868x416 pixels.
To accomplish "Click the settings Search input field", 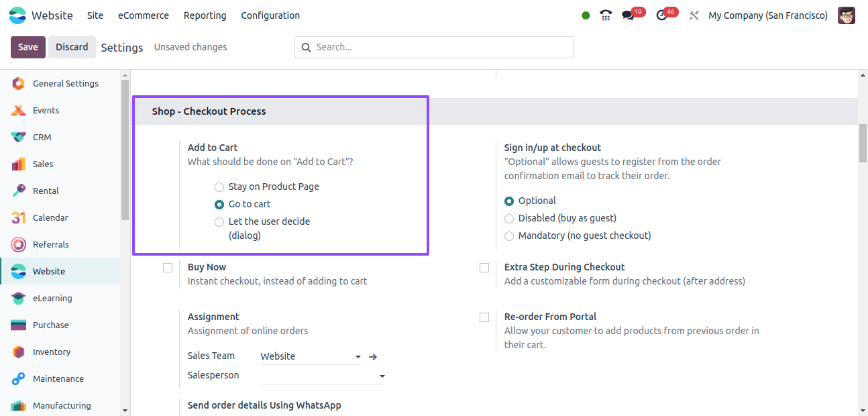I will [x=434, y=47].
